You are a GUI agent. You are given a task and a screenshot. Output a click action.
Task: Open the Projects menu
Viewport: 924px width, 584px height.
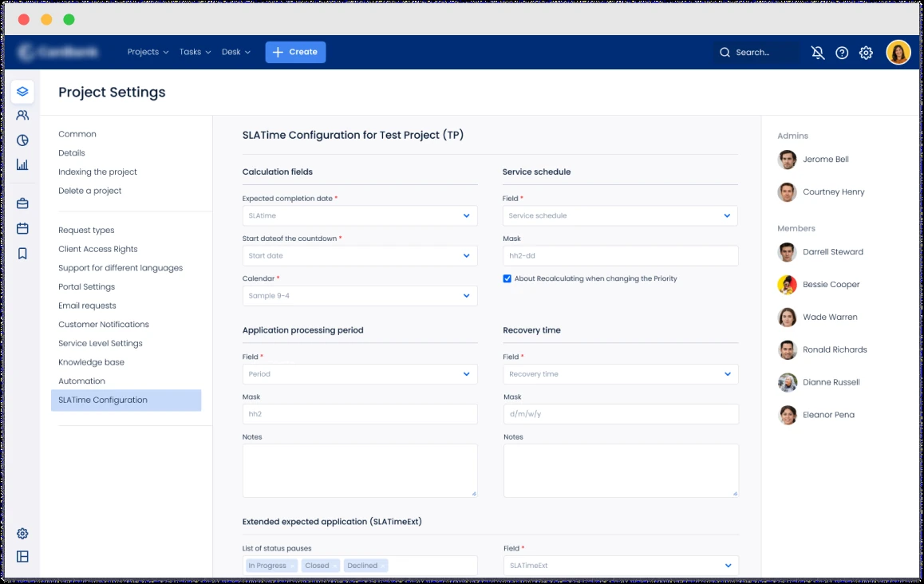(x=148, y=52)
